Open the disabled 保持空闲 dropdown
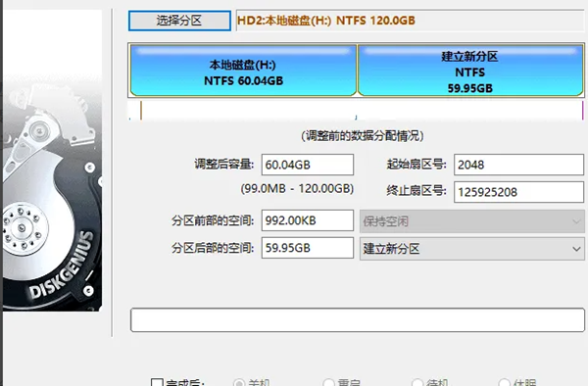 point(472,221)
